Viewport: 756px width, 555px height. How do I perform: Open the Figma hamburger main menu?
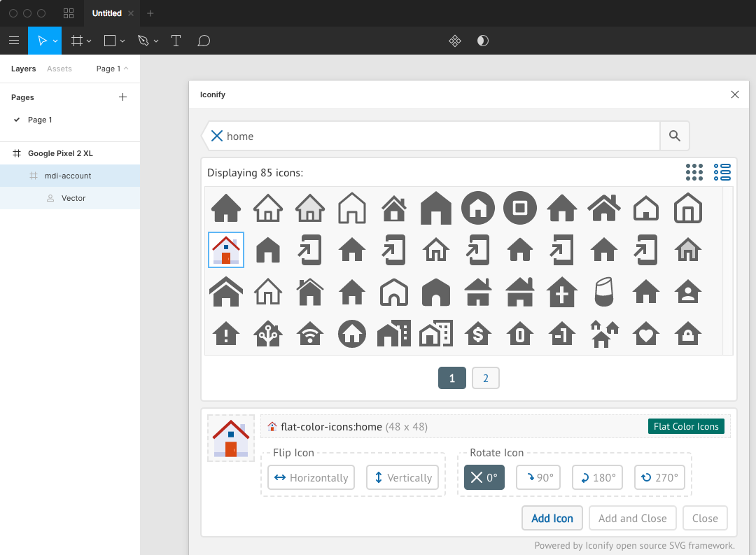14,41
